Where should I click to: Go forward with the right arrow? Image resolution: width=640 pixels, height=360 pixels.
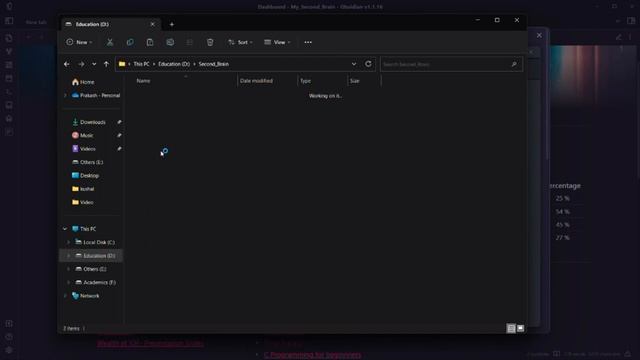[81, 64]
